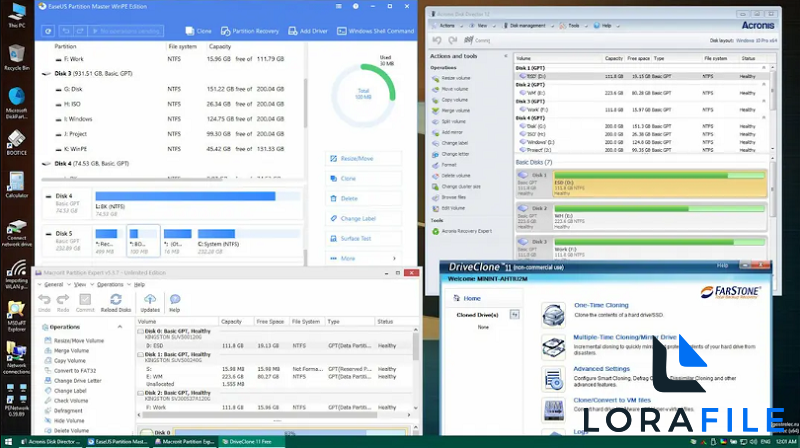
Task: Expand More options in EaseUS side panel
Action: point(363,258)
